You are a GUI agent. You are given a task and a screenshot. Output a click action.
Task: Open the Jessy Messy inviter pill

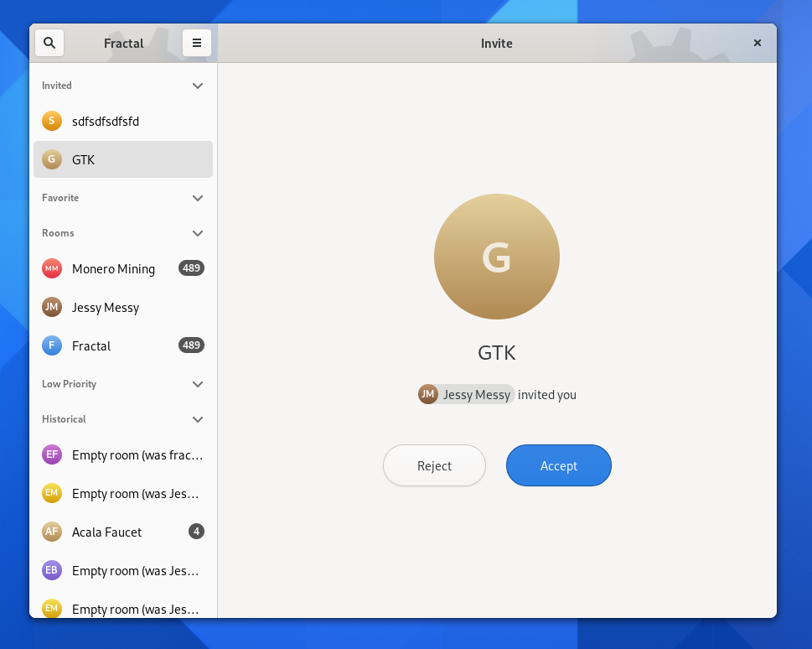[x=467, y=394]
